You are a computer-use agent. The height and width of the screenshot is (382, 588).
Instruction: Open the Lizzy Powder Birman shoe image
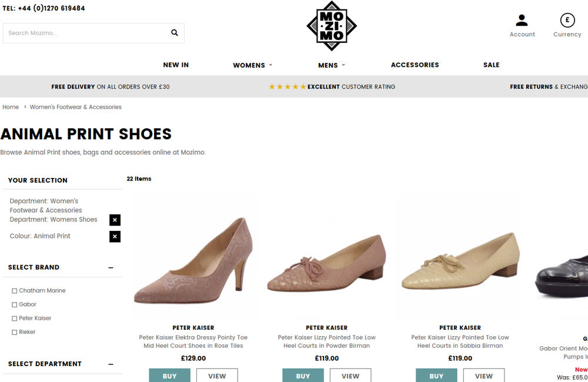pyautogui.click(x=326, y=263)
